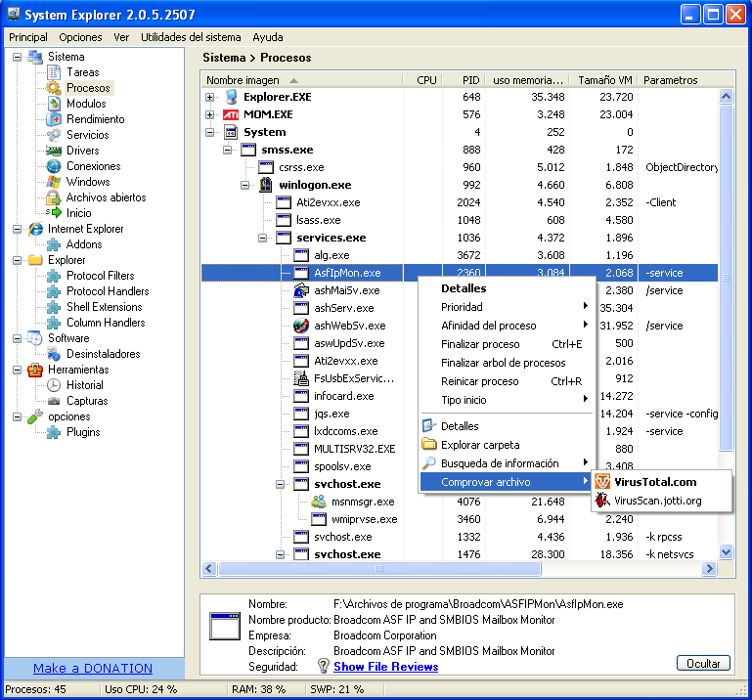Select Shell Extensions in sidebar

(104, 307)
